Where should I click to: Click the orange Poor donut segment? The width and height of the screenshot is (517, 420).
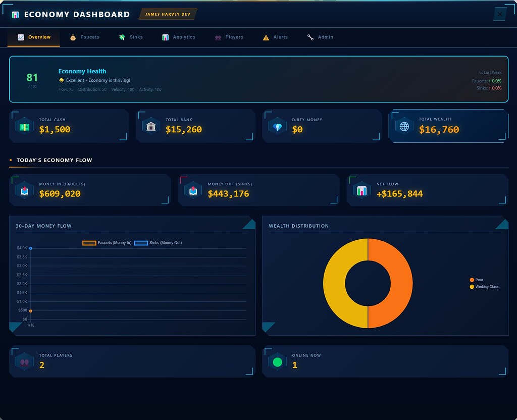[x=401, y=284]
